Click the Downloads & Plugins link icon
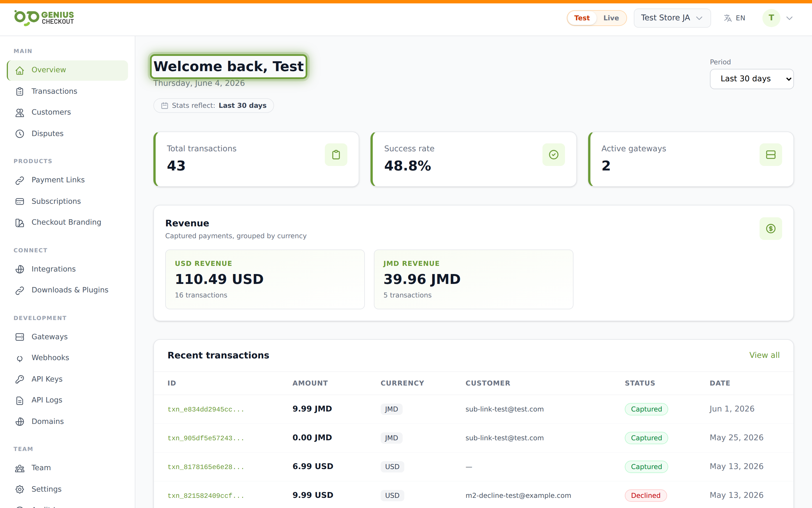Image resolution: width=812 pixels, height=508 pixels. point(20,290)
